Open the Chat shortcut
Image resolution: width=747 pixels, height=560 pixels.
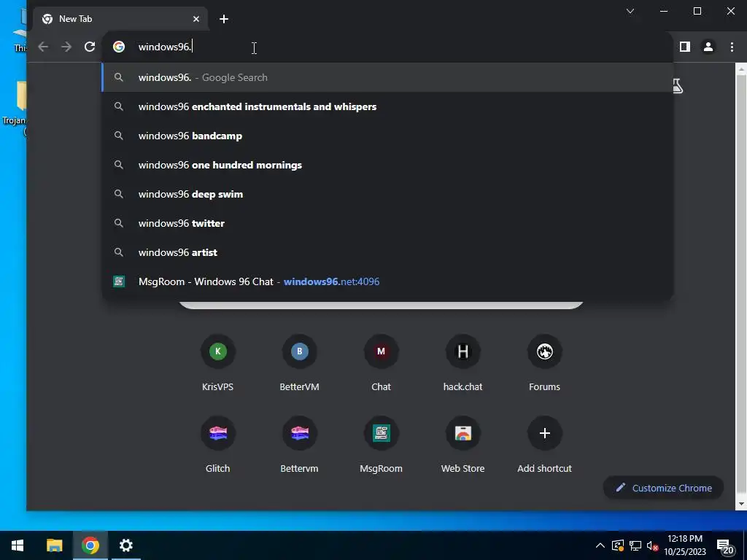pos(381,363)
